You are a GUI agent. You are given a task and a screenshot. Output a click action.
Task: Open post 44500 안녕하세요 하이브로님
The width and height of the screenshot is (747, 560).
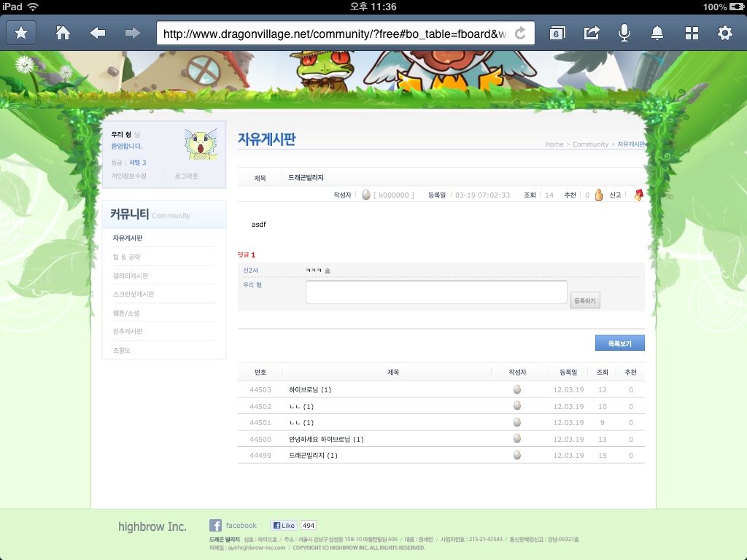(x=325, y=439)
